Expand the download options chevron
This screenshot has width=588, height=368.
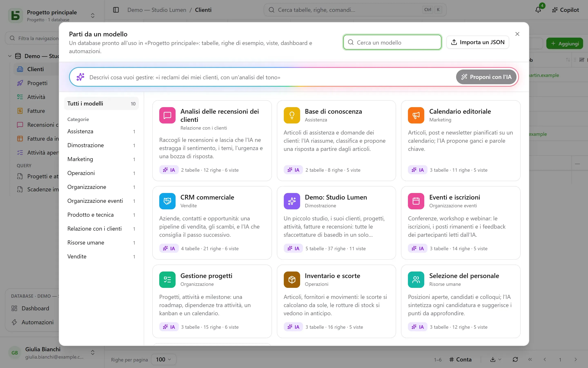[500, 359]
